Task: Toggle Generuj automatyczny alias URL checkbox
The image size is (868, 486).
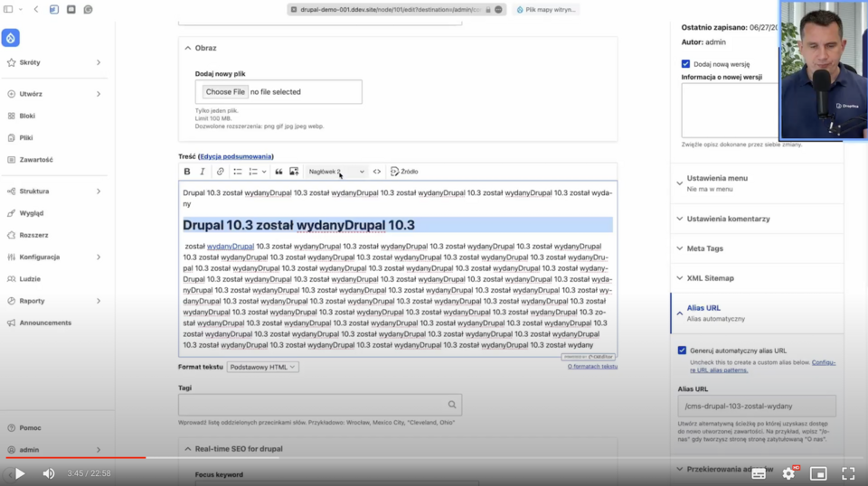Action: coord(682,350)
